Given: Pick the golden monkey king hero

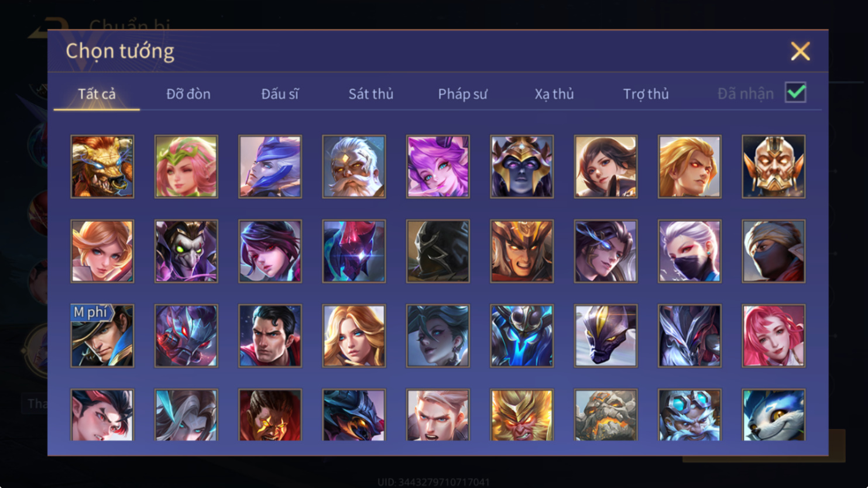Looking at the screenshot, I should pyautogui.click(x=522, y=415).
